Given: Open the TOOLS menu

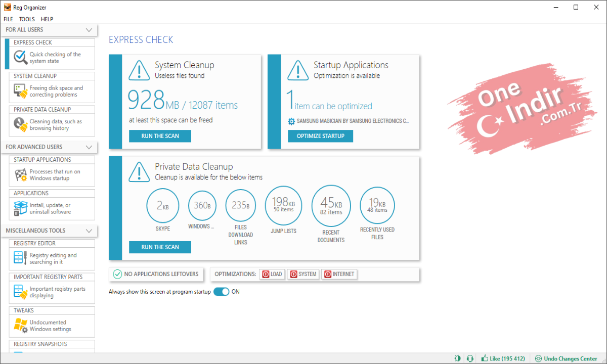Looking at the screenshot, I should pos(27,19).
